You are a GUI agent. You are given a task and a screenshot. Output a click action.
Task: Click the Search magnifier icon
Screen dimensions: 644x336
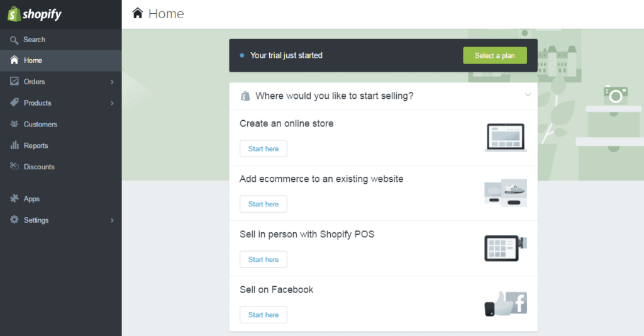[x=14, y=40]
